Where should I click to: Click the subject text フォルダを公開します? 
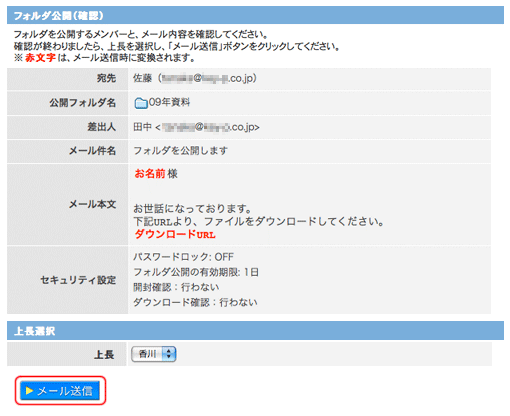point(181,151)
